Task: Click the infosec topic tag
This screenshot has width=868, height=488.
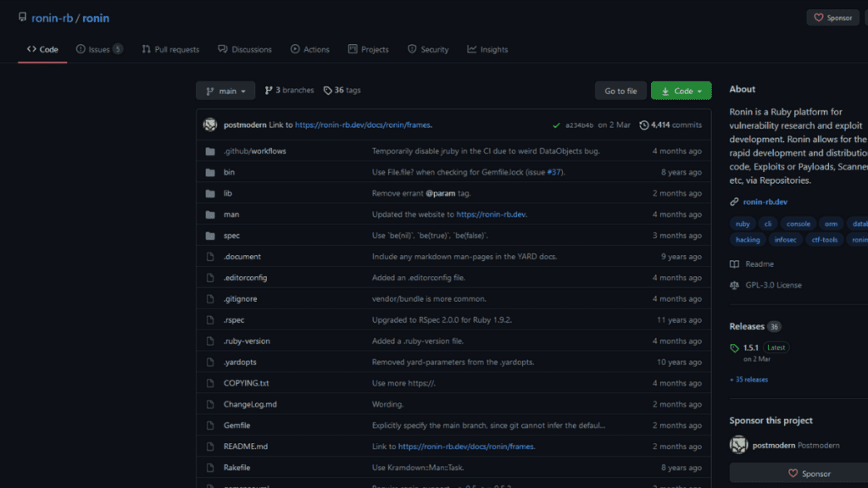Action: tap(786, 240)
